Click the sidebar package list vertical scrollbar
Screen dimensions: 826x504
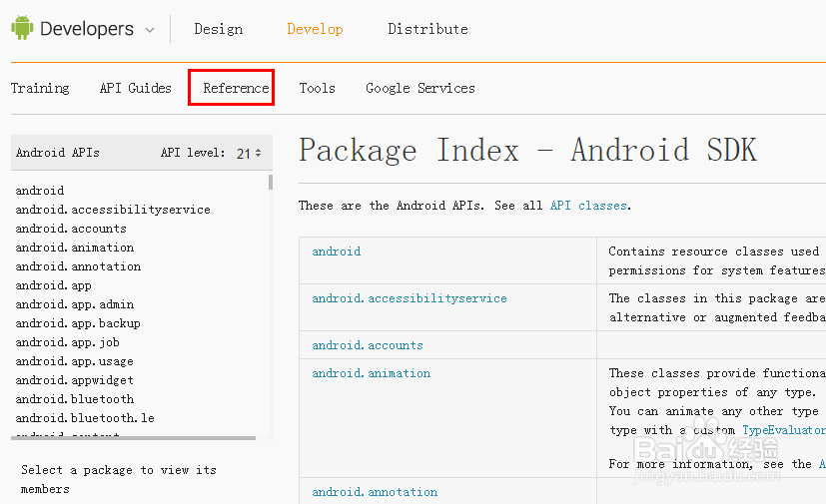point(270,182)
